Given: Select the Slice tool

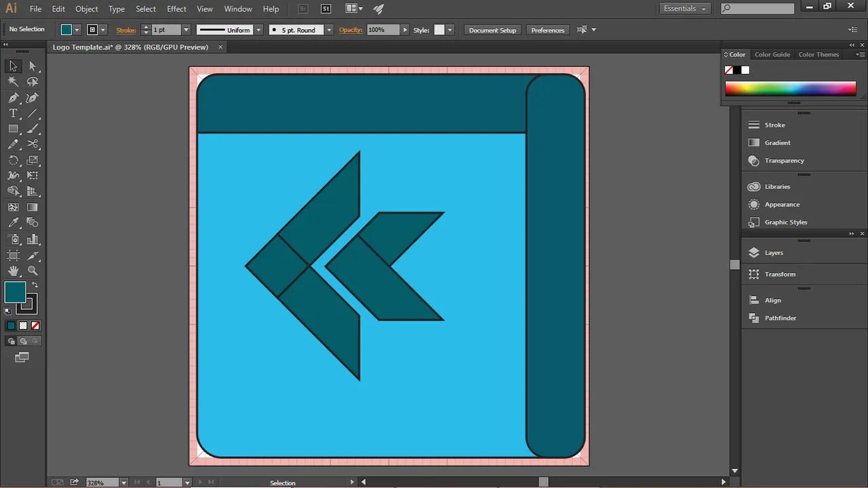Looking at the screenshot, I should point(33,255).
